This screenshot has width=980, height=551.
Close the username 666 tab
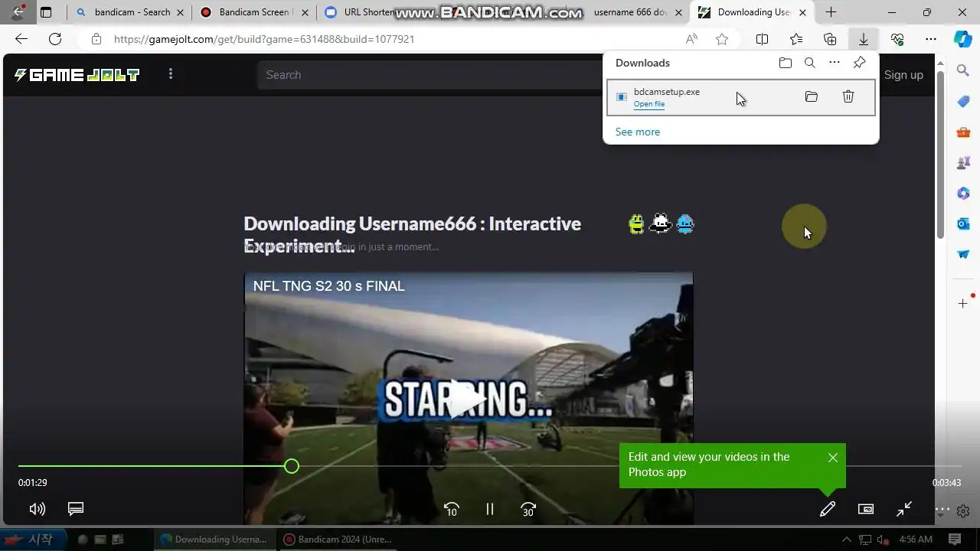pos(679,12)
